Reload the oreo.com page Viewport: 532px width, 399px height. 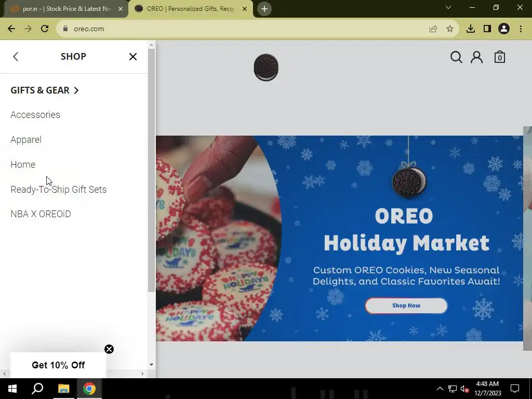(x=45, y=29)
